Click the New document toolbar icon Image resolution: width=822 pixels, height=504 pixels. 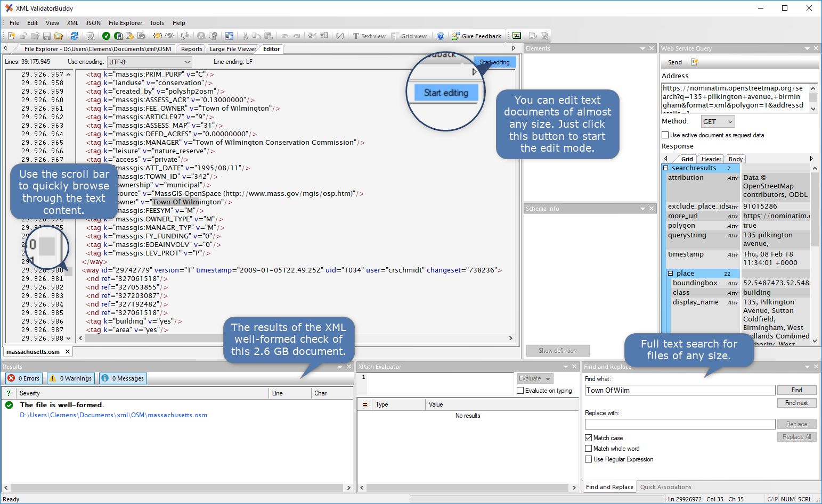coord(11,36)
